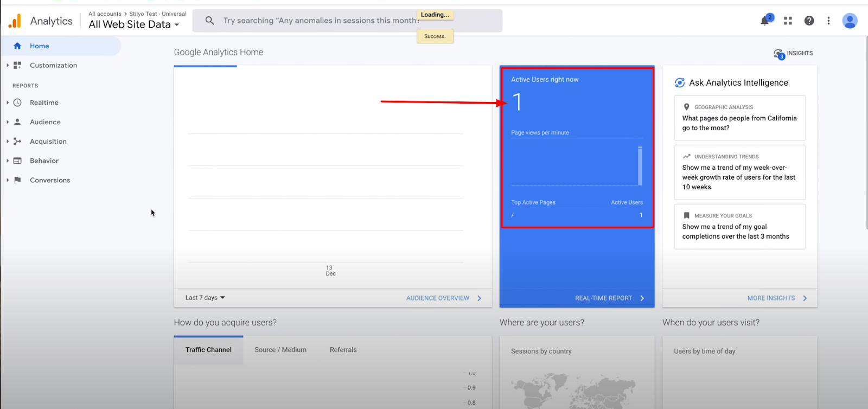
Task: Open the Google apps grid icon
Action: click(x=788, y=21)
